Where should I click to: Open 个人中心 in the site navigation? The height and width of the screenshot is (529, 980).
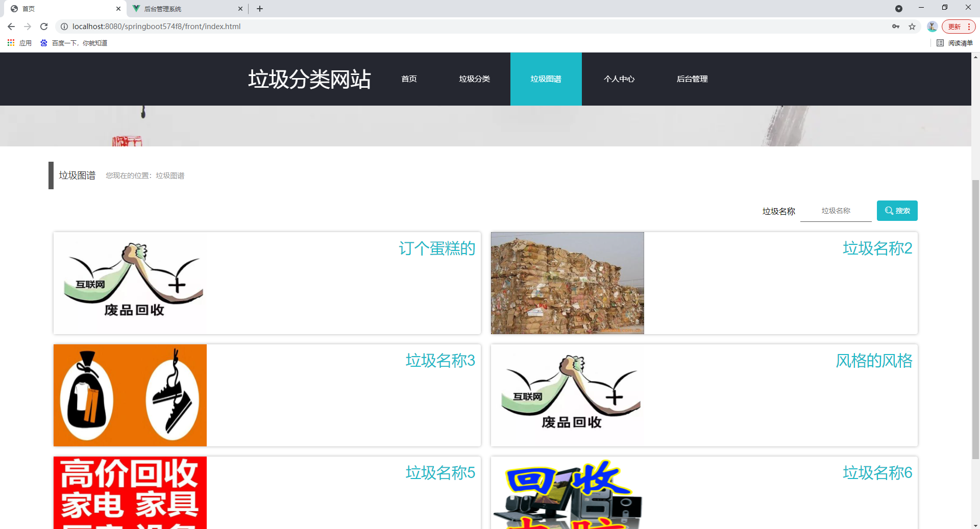619,79
